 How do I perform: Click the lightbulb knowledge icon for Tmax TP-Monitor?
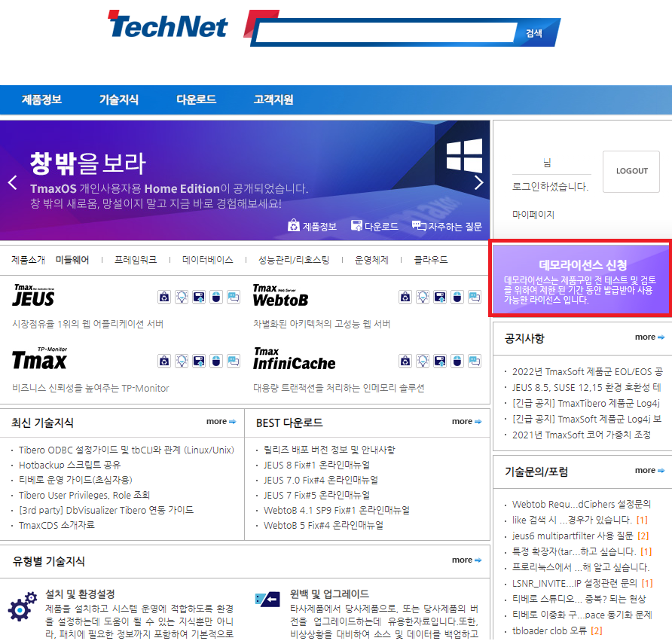pos(182,361)
